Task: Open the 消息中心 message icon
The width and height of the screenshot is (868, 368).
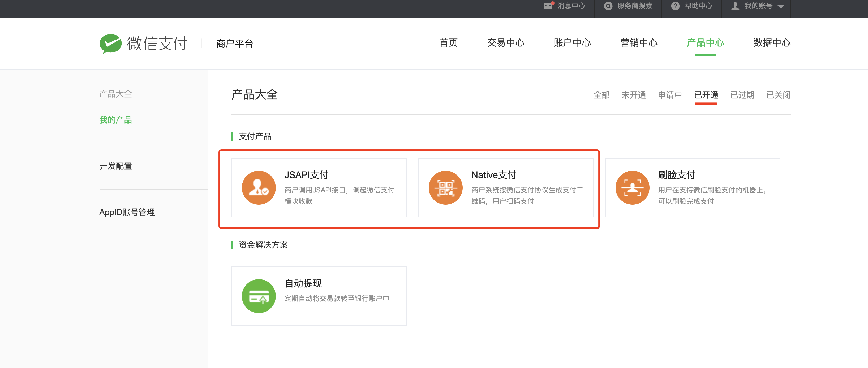Action: coord(548,6)
